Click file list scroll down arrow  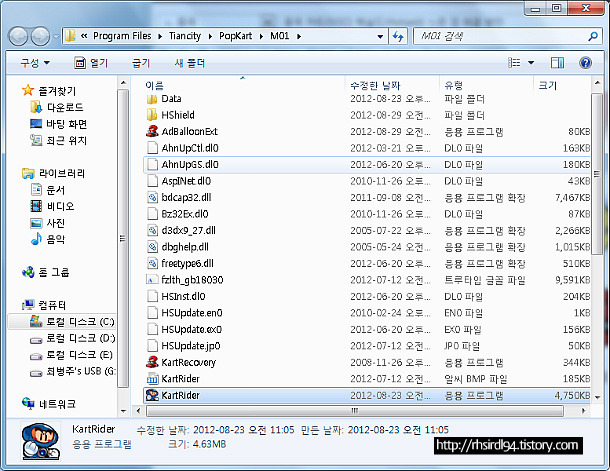point(597,397)
